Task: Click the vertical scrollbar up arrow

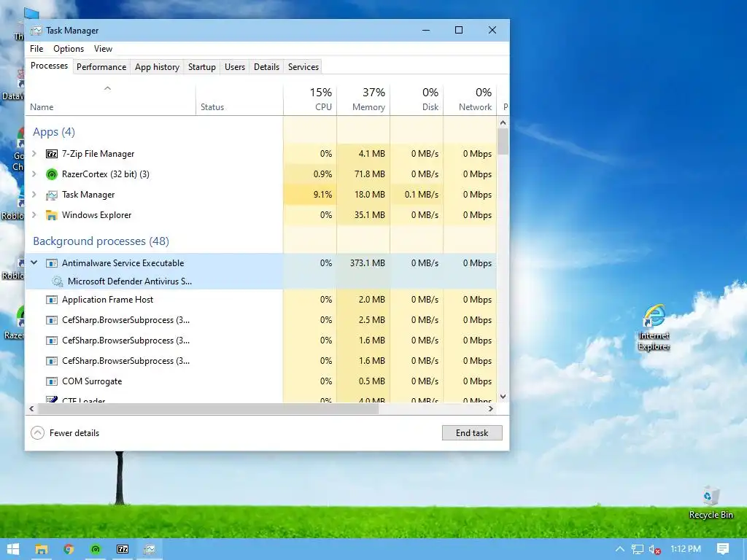Action: pos(503,122)
